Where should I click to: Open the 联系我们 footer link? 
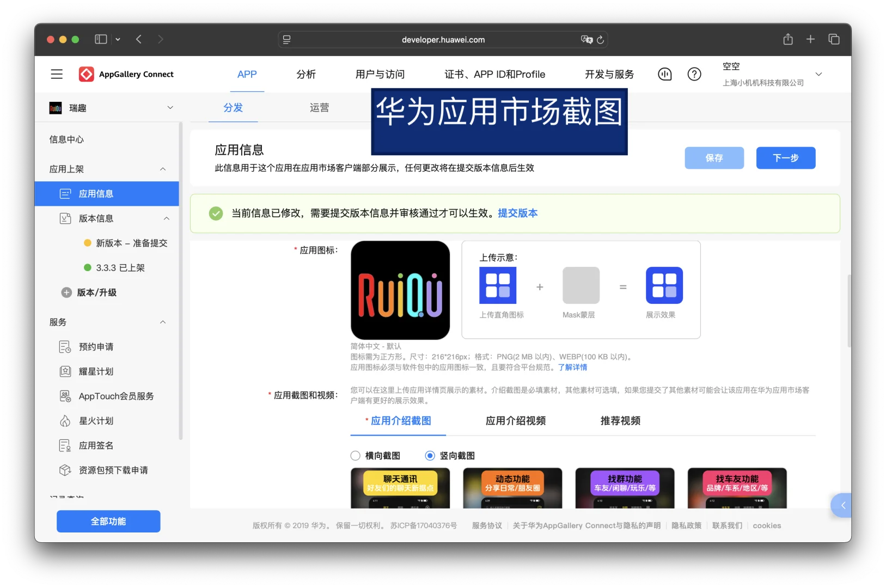(727, 525)
